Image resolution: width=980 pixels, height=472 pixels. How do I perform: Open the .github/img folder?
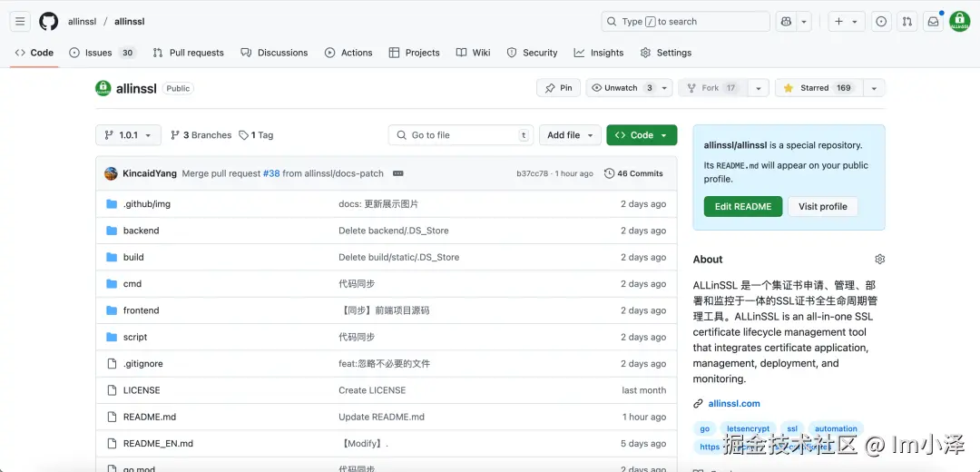pos(147,204)
